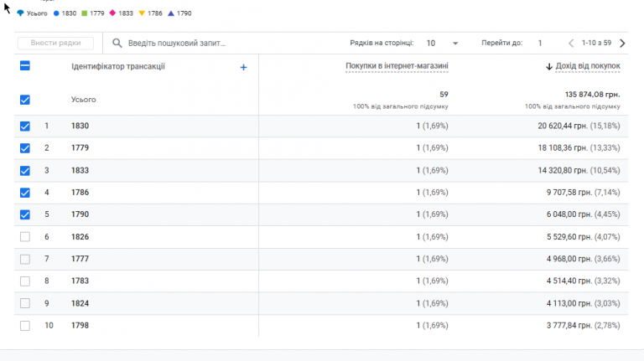Screen dimensions: 644x361
Task: Click the blue 1790 legend triangle
Action: pos(171,13)
